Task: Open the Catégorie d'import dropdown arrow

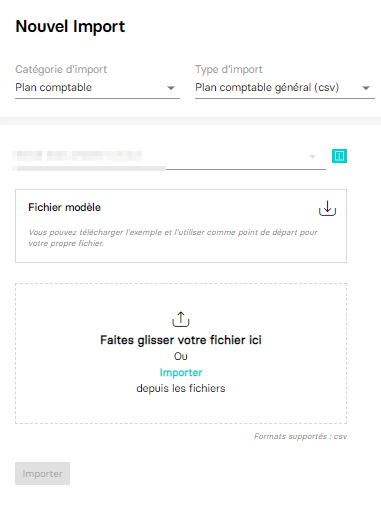Action: tap(171, 88)
